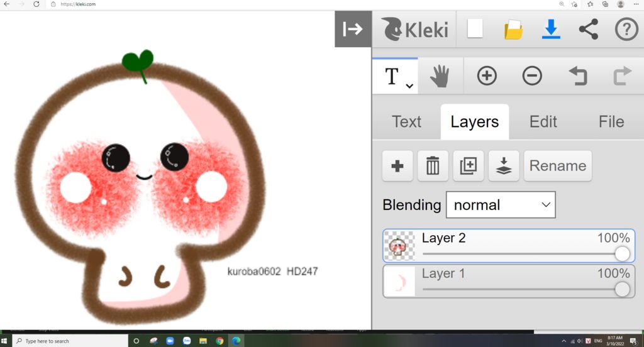Image resolution: width=644 pixels, height=347 pixels.
Task: Create a new blank image
Action: (x=475, y=29)
